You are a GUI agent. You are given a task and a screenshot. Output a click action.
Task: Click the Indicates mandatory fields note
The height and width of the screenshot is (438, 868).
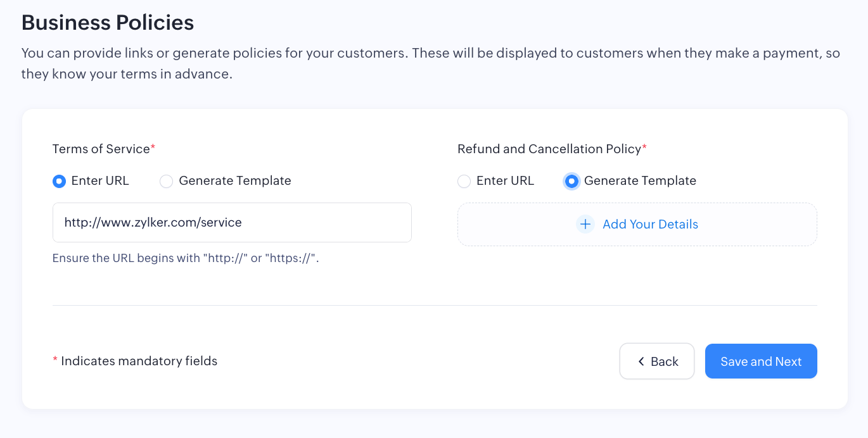[x=139, y=361]
